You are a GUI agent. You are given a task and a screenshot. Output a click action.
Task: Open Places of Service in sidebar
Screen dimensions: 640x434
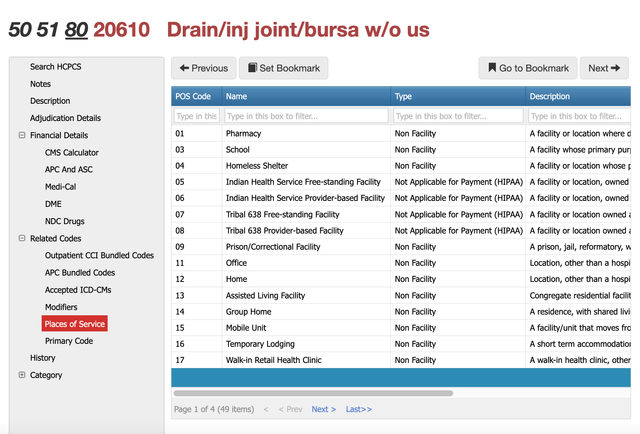pyautogui.click(x=75, y=324)
